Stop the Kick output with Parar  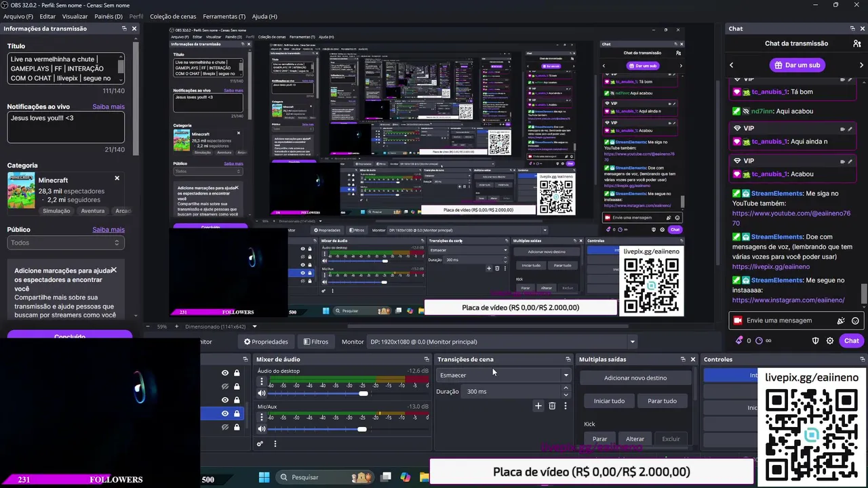point(599,439)
